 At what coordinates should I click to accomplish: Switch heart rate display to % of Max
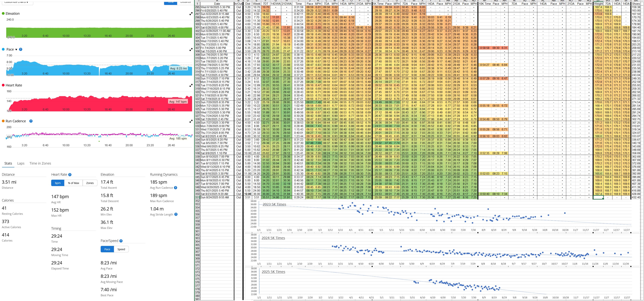73,183
